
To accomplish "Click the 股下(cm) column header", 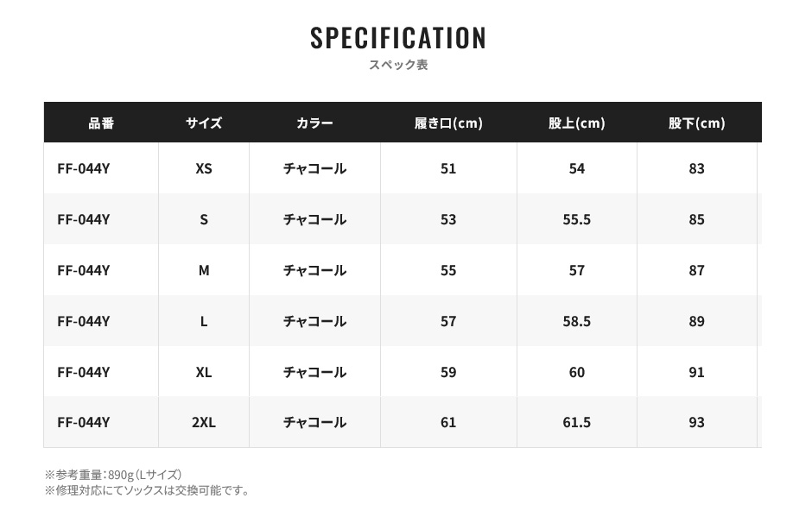I will [x=696, y=123].
